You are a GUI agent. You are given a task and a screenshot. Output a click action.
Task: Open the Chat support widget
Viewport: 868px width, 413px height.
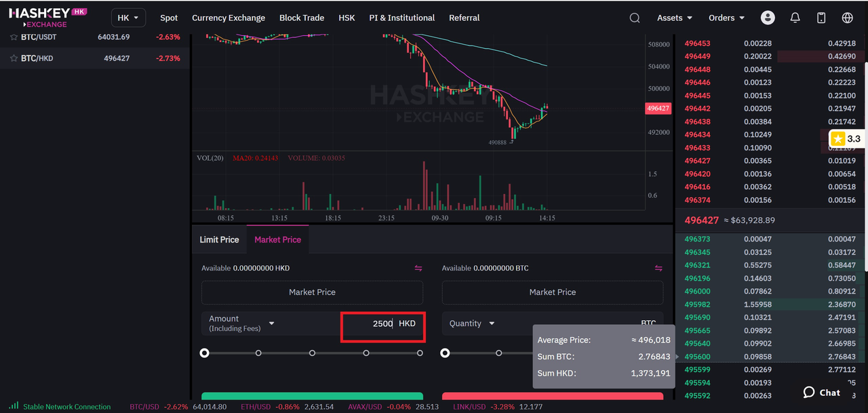pyautogui.click(x=821, y=392)
